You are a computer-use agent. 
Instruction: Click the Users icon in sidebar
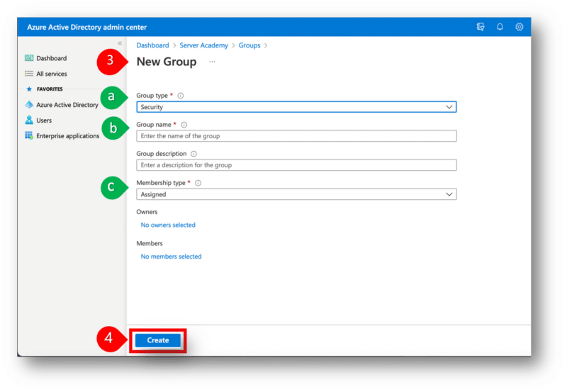29,121
